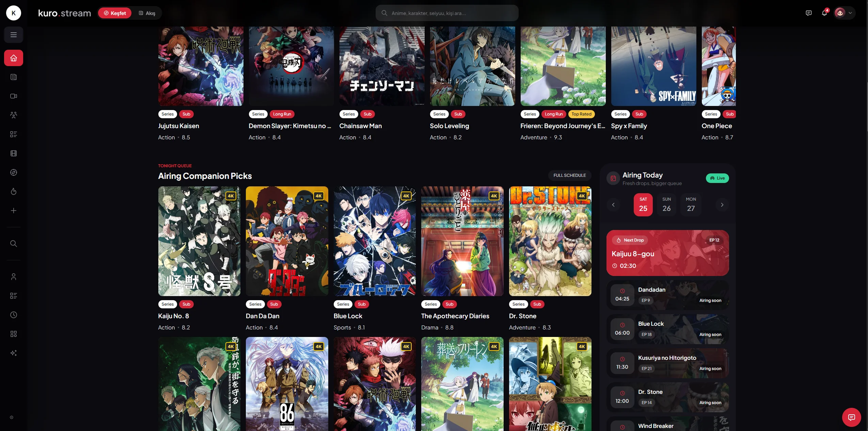The image size is (868, 431).
Task: Open the Chainsaw Man title link
Action: click(x=360, y=126)
